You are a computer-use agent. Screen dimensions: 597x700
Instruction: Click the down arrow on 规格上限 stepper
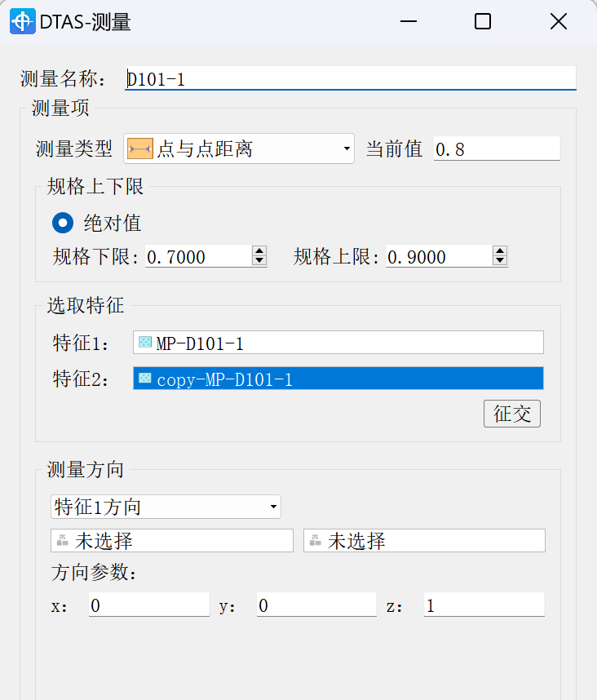(498, 261)
